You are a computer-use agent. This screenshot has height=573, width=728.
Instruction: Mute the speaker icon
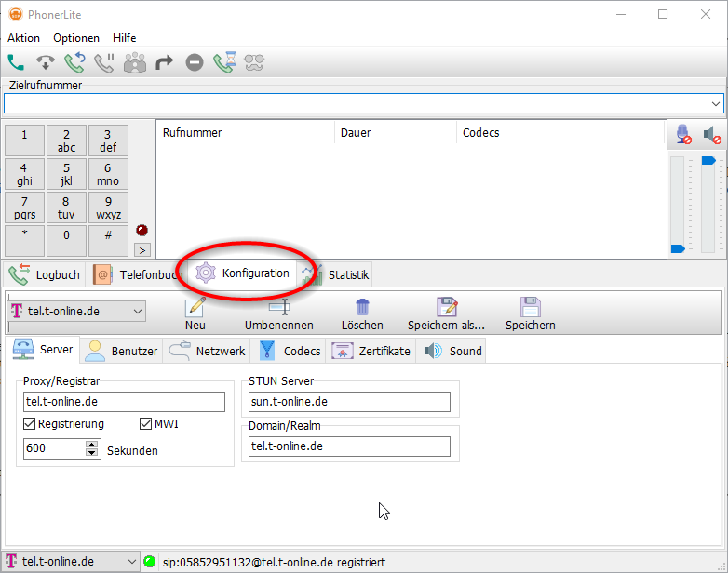click(712, 135)
